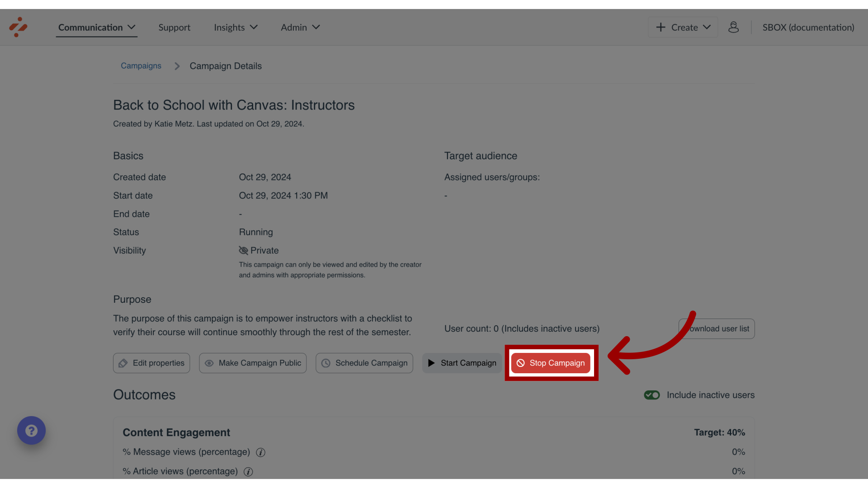The height and width of the screenshot is (488, 868).
Task: Expand the Communication navigation dropdown
Action: click(96, 27)
